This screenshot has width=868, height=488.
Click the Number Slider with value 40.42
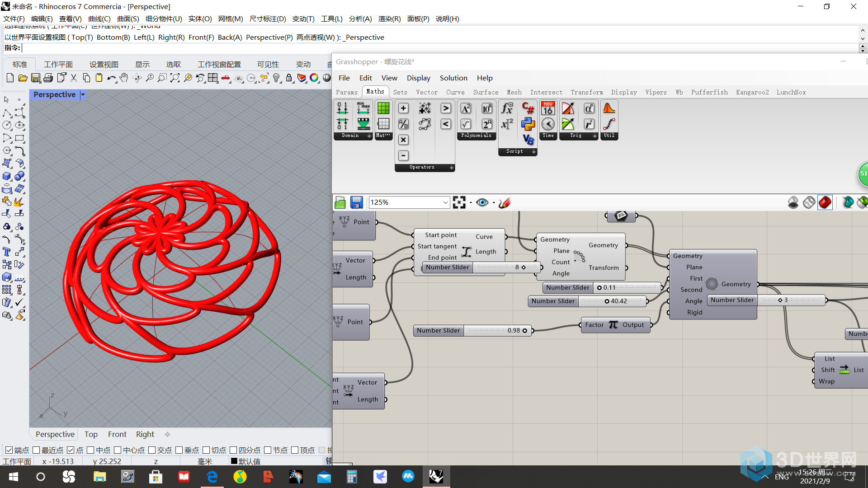587,301
